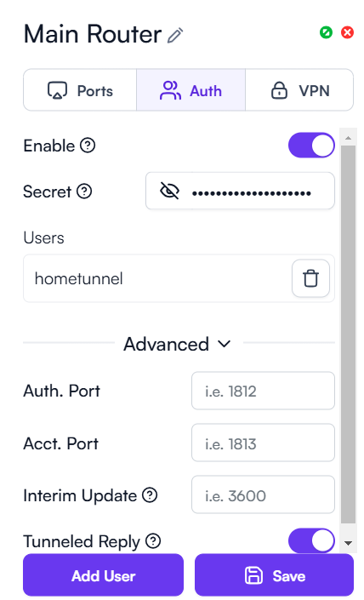This screenshot has height=600, width=364.
Task: Switch to the Ports tab
Action: (80, 90)
